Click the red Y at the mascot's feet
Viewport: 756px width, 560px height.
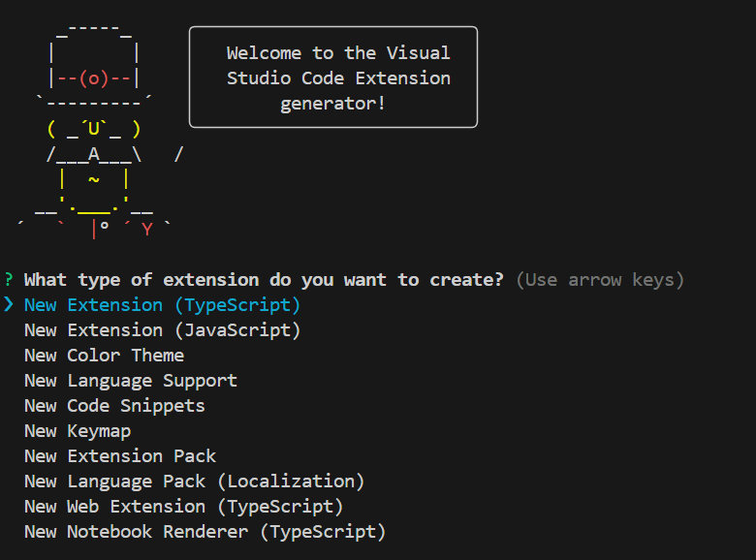[147, 230]
